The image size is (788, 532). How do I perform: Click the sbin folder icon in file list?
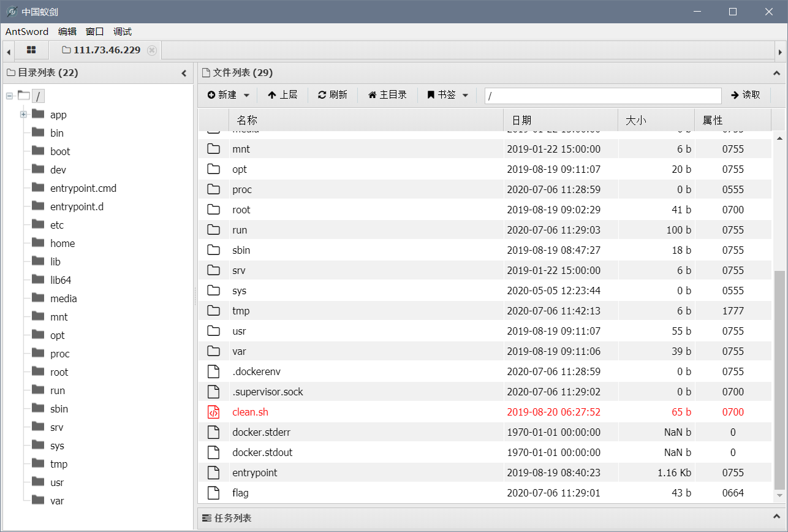click(x=213, y=249)
